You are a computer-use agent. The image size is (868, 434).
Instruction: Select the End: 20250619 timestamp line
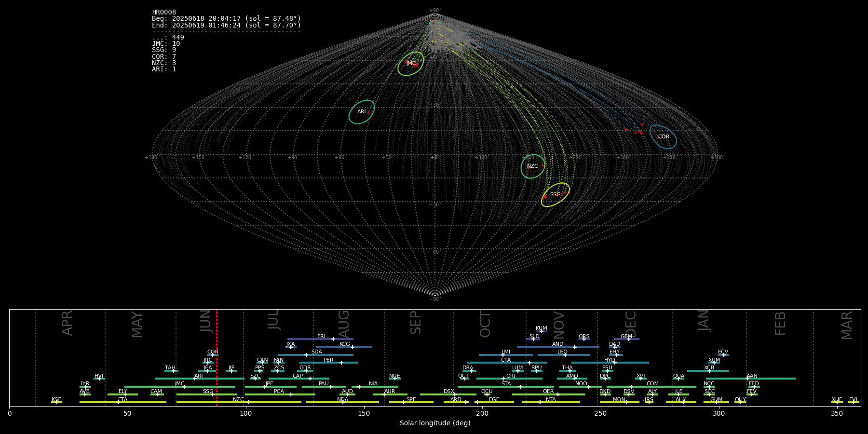(x=226, y=25)
